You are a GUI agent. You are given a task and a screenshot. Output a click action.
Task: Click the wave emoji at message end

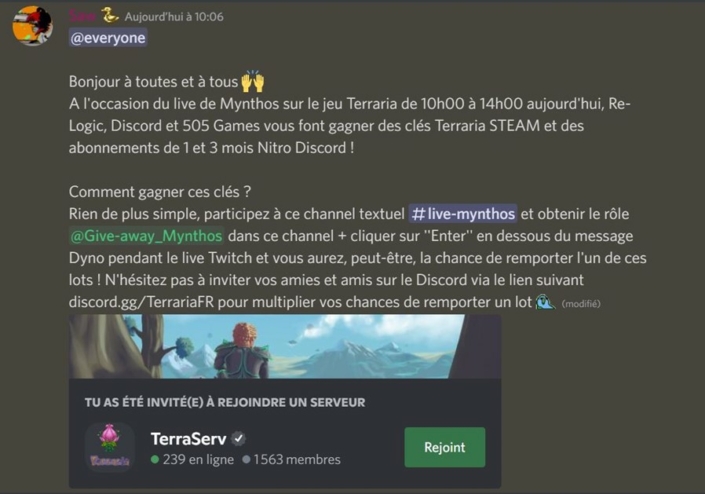pos(545,302)
